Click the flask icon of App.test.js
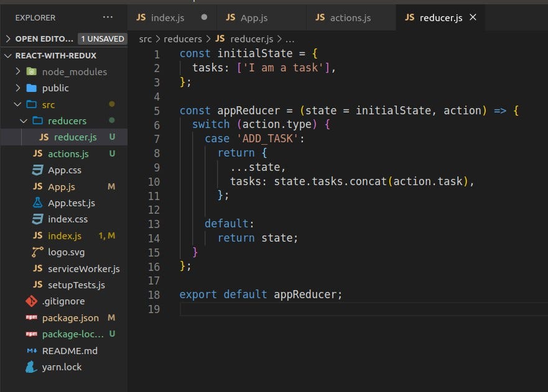Image resolution: width=548 pixels, height=392 pixels. (37, 203)
